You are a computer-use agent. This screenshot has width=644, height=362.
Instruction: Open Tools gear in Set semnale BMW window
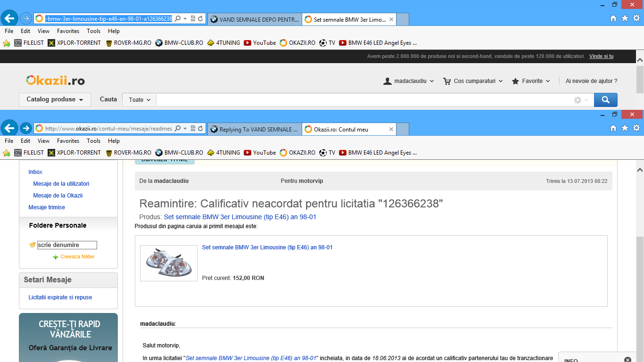coord(636,18)
